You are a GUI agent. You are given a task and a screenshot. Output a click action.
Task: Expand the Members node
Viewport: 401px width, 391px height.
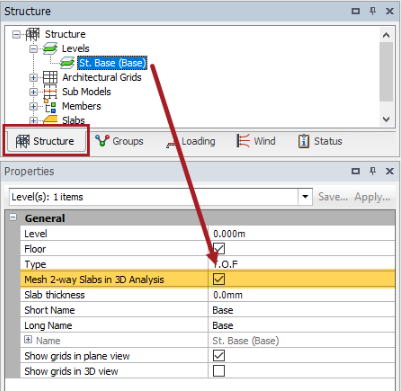33,106
